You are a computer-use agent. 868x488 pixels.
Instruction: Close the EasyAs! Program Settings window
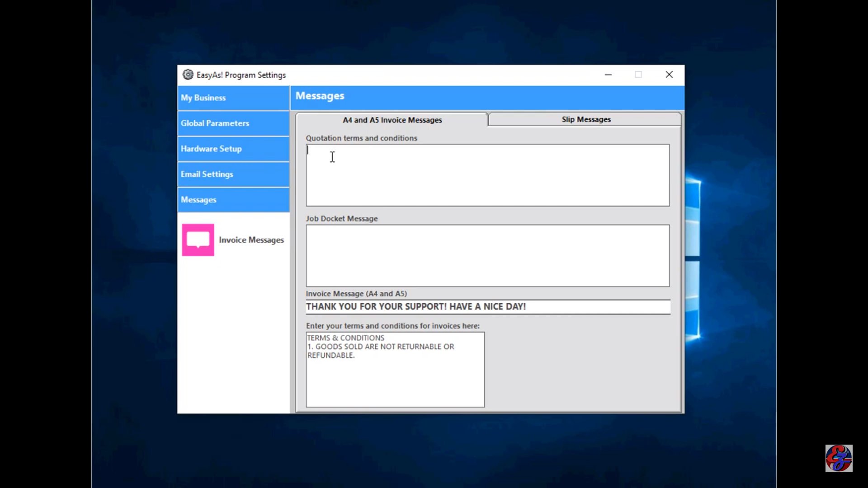(x=669, y=75)
